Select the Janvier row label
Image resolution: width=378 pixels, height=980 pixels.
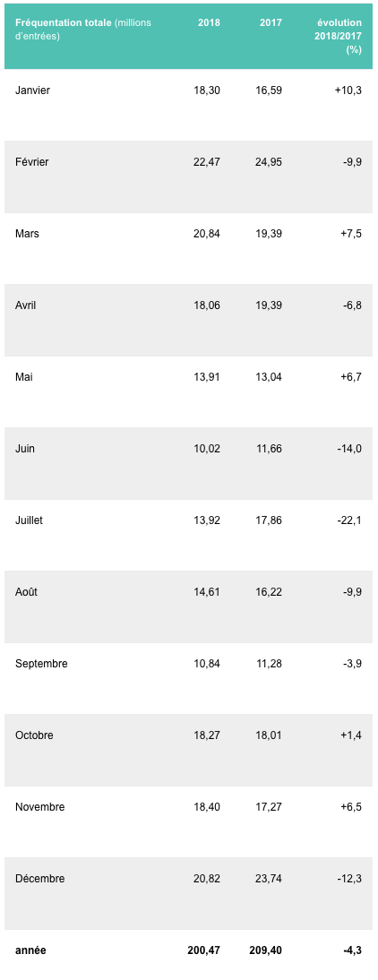[x=32, y=90]
